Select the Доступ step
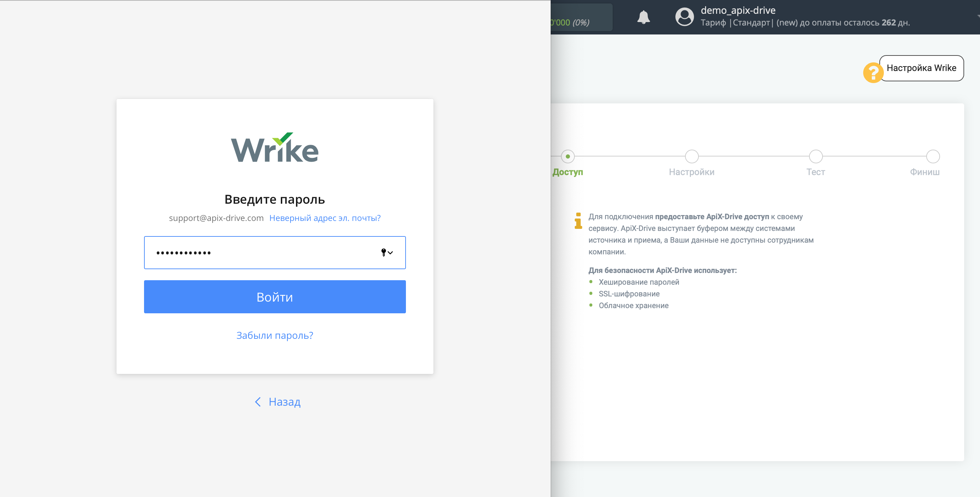This screenshot has height=497, width=980. (567, 172)
